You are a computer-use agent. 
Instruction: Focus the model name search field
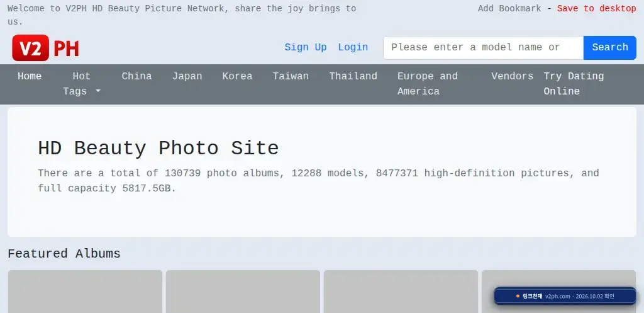point(484,48)
